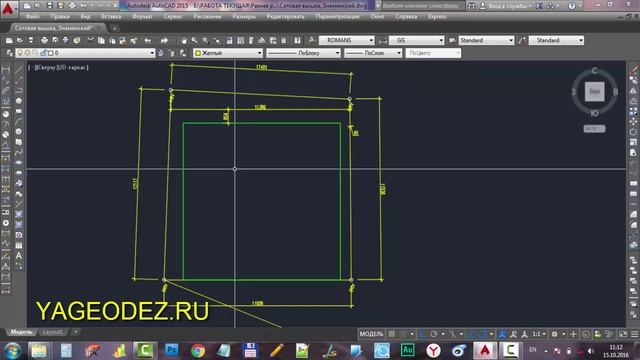Image resolution: width=640 pixels, height=360 pixels.
Task: Click the Copy icon in the standard toolbar
Action: coord(101,40)
